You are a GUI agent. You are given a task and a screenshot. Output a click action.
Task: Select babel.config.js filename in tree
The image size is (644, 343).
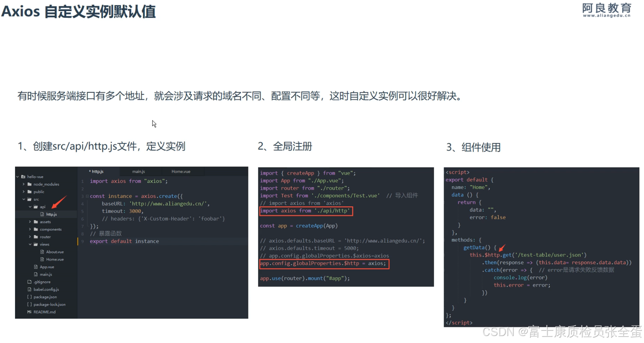point(46,290)
